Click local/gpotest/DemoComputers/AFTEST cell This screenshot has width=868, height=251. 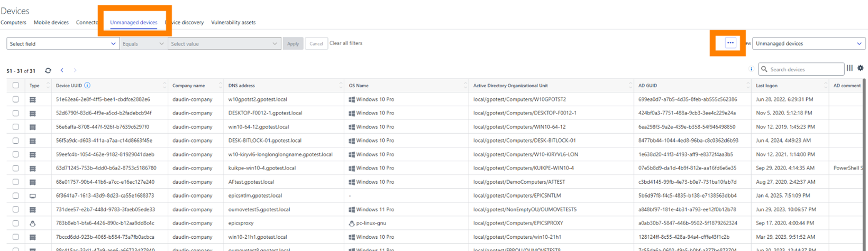519,182
